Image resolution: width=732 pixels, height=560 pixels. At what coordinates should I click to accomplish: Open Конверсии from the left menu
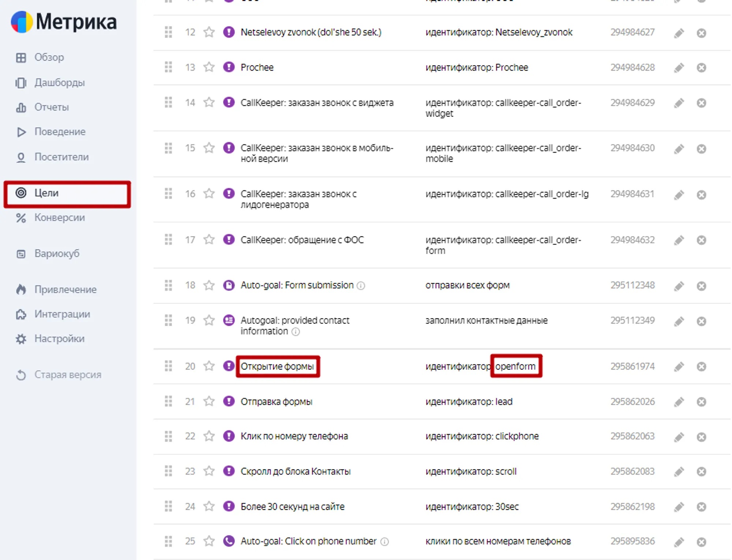59,217
